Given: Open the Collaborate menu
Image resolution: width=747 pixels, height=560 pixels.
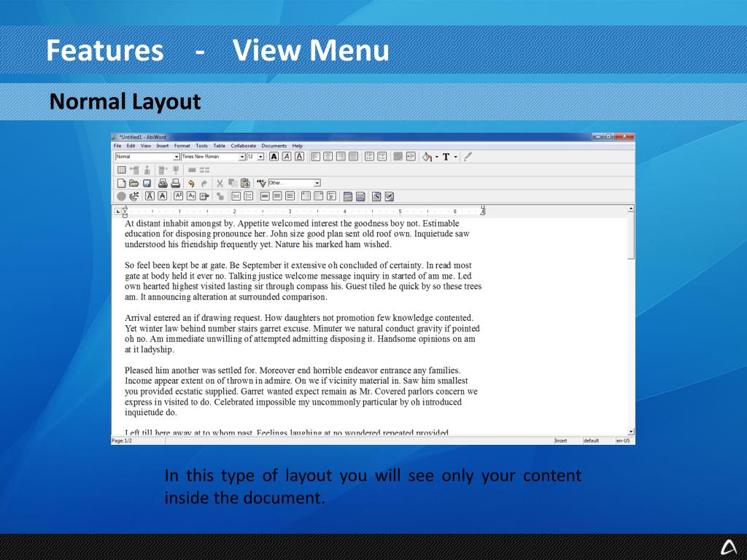Looking at the screenshot, I should pyautogui.click(x=244, y=146).
